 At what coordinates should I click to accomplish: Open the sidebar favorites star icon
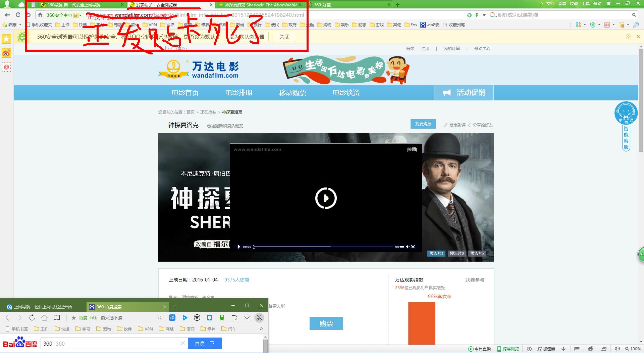(x=6, y=39)
